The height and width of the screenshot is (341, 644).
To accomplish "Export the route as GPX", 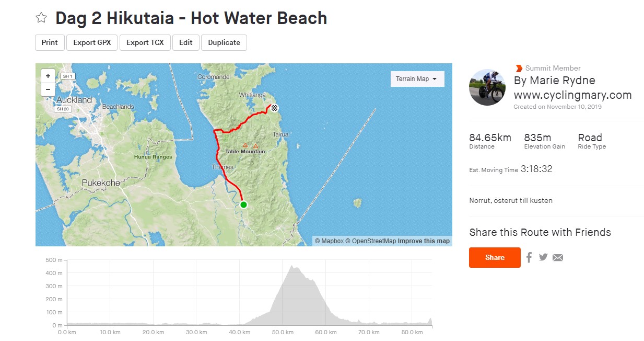I will pos(91,42).
